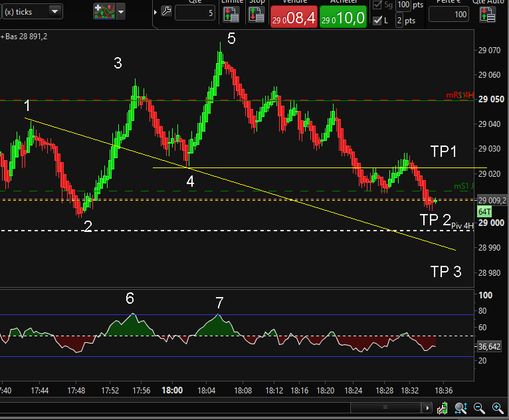Zoom out the chart with minus magnifier

479,408
